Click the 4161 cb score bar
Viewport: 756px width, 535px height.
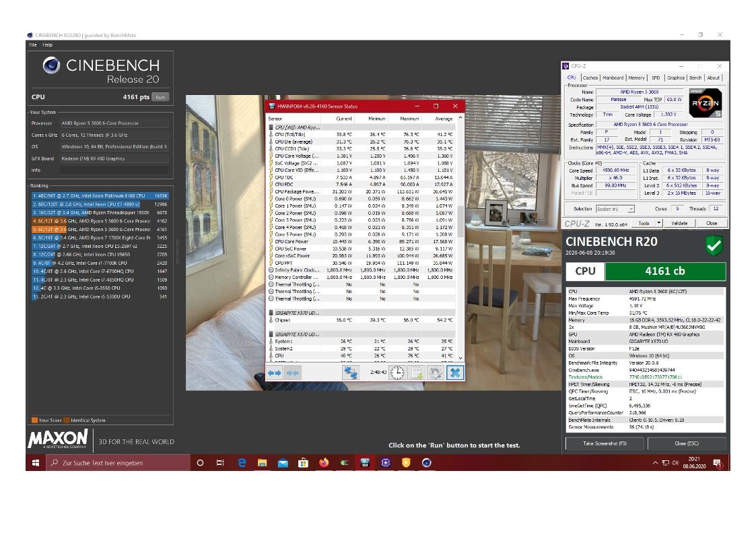[x=665, y=271]
